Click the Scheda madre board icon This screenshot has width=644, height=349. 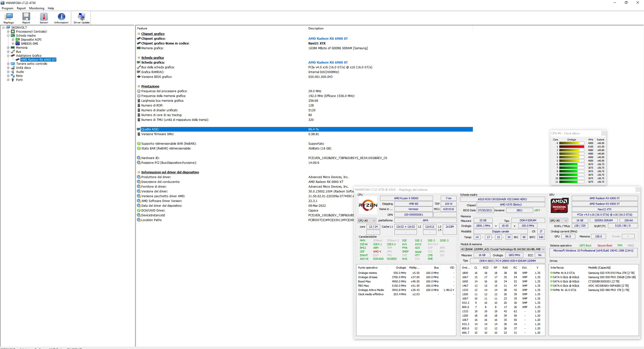pyautogui.click(x=13, y=35)
